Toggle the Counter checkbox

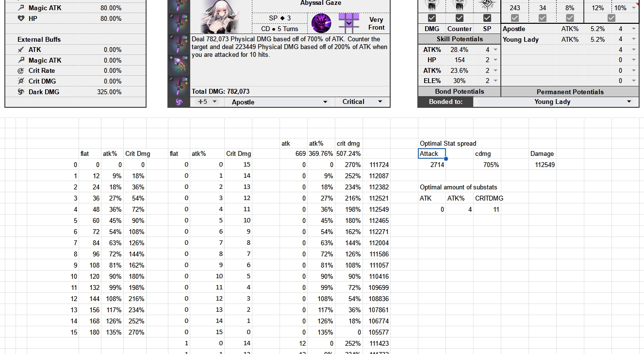click(x=460, y=18)
